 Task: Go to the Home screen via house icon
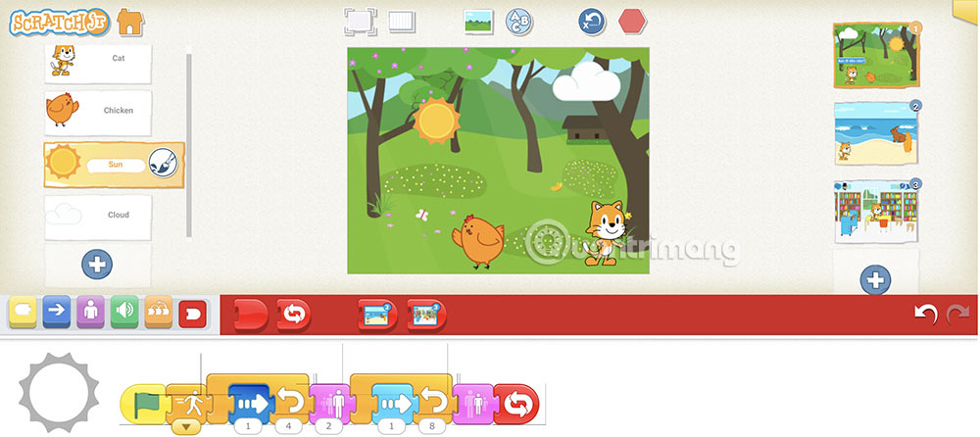click(x=130, y=23)
